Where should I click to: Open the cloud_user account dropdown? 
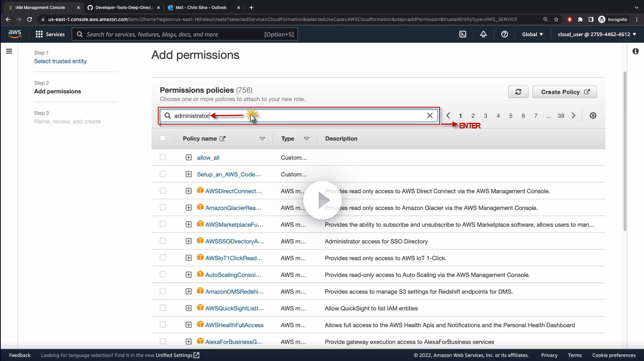(597, 34)
